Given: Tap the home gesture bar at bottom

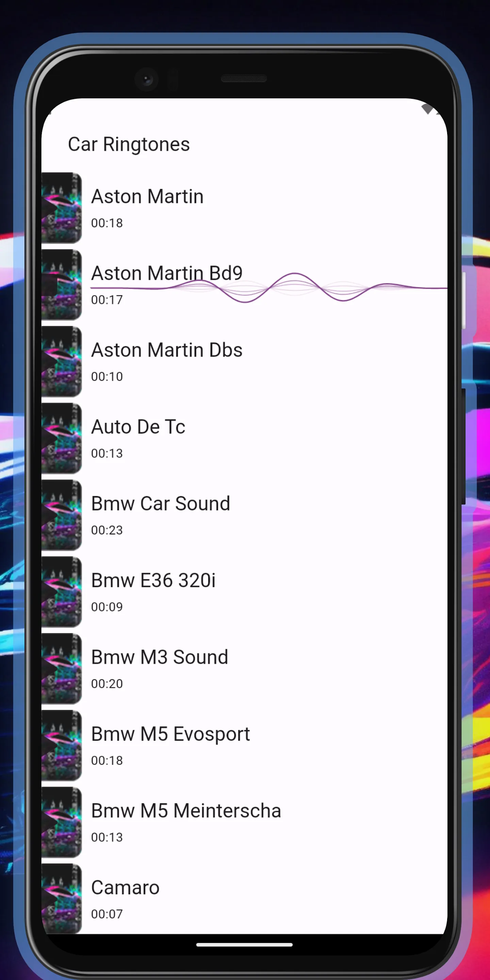Looking at the screenshot, I should pos(244,945).
